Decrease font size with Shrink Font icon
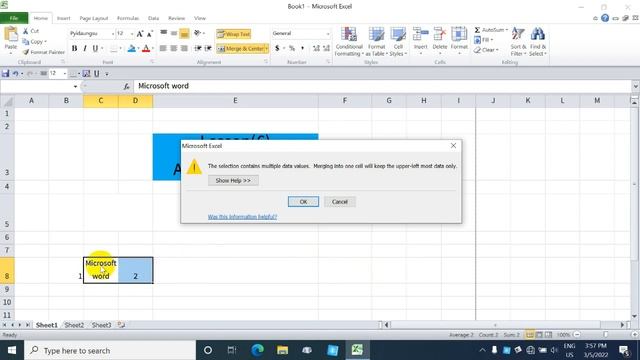Screen dimensions: 640x360 pos(150,33)
